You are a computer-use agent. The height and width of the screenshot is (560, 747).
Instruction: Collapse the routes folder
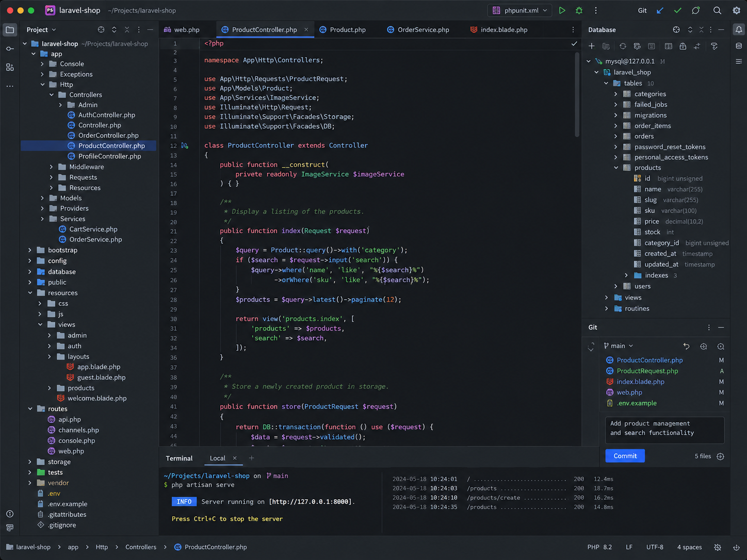pyautogui.click(x=30, y=409)
